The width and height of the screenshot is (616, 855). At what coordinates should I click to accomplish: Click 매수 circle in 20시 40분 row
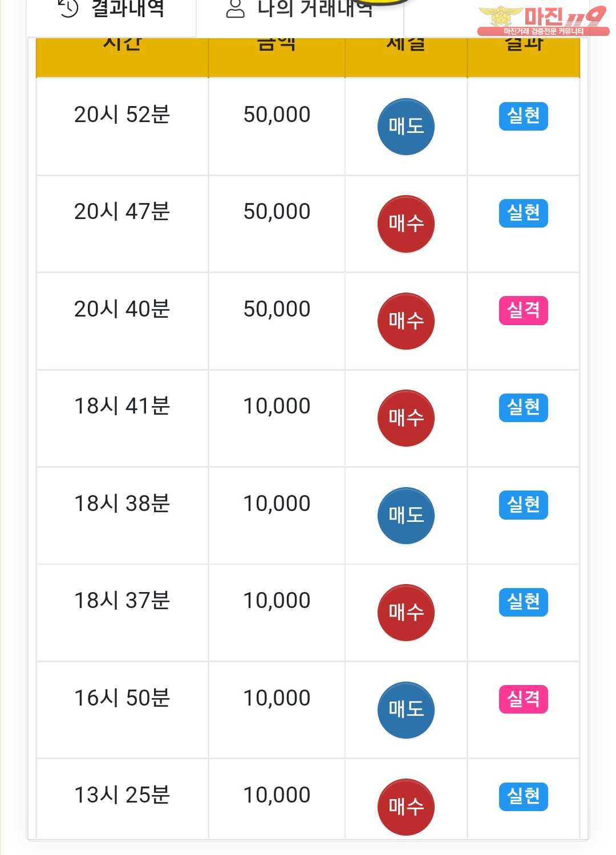coord(406,321)
